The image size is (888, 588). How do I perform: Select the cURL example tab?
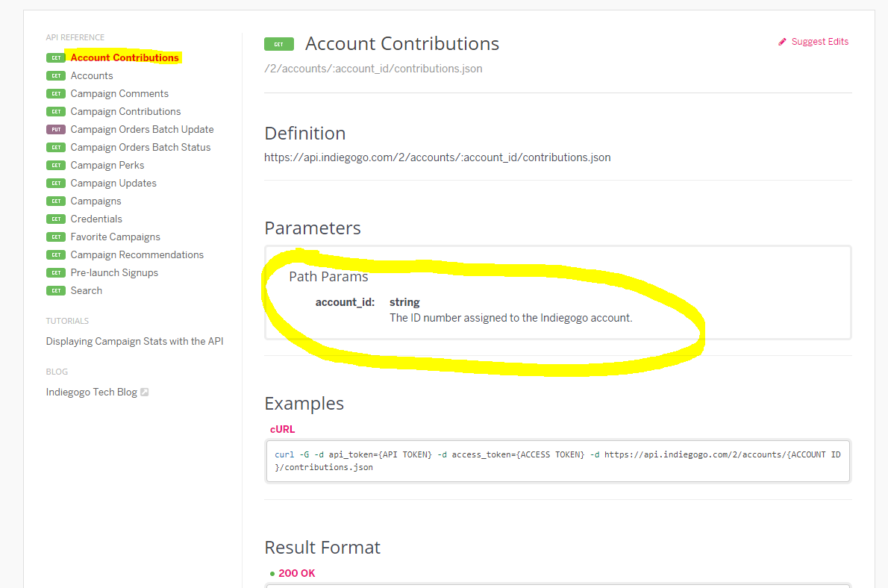(282, 429)
